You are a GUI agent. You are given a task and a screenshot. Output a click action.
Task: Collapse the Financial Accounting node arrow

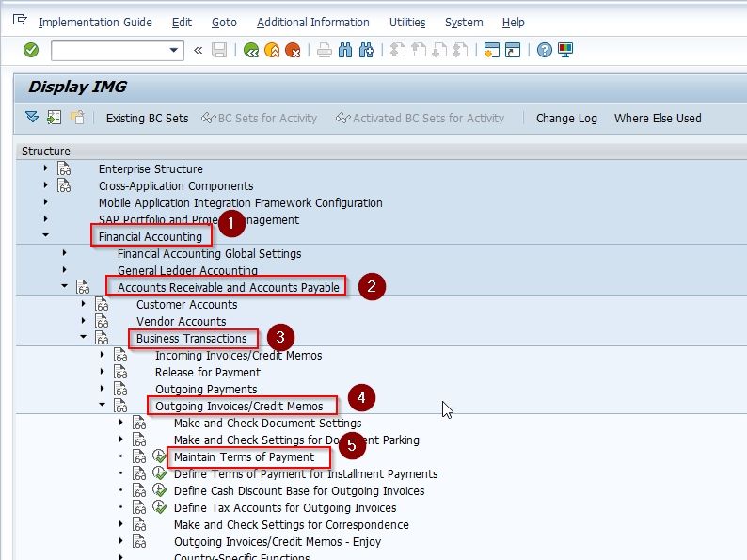[46, 235]
